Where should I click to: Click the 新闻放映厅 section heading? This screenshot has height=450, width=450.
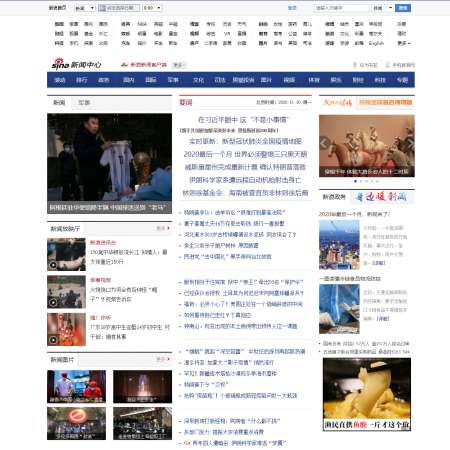tap(65, 229)
